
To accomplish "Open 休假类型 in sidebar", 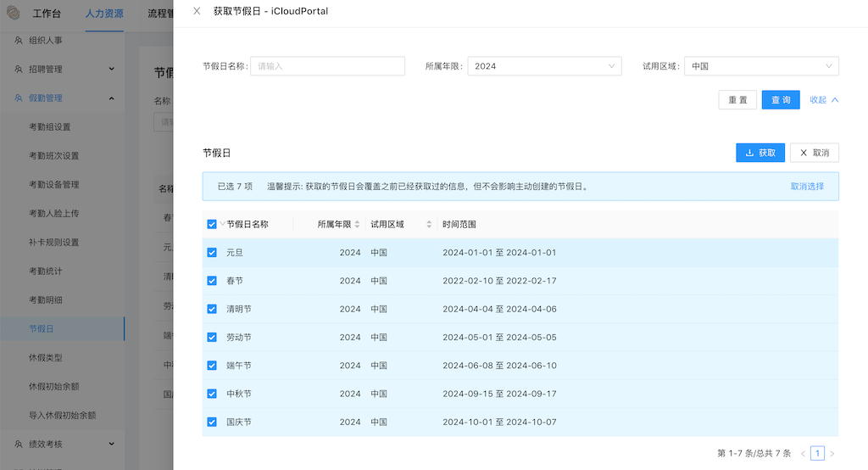I will (46, 357).
